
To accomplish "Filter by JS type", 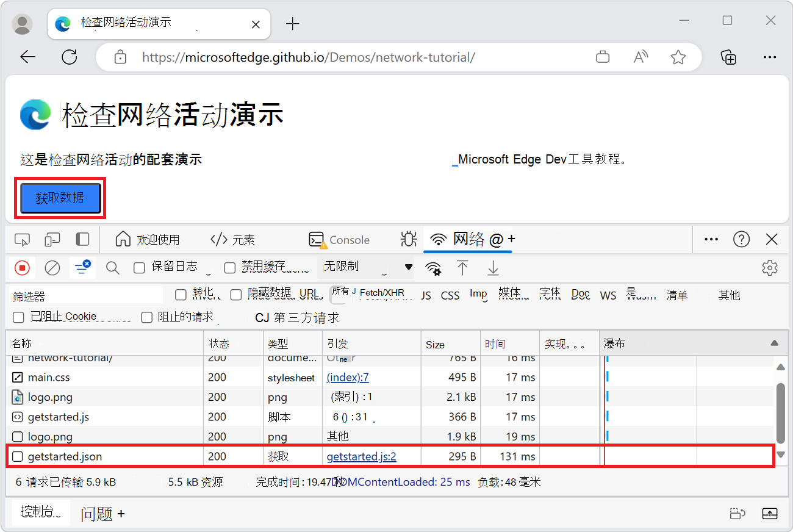I will coord(426,295).
